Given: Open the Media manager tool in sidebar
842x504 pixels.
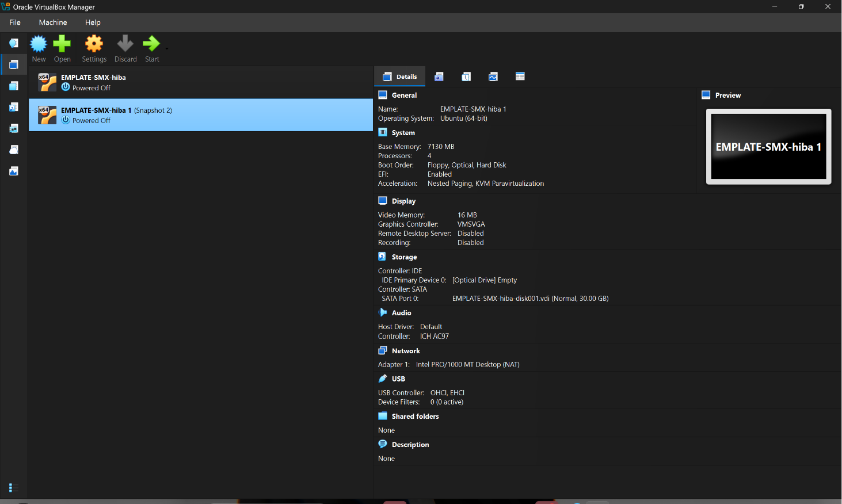Looking at the screenshot, I should [x=14, y=107].
